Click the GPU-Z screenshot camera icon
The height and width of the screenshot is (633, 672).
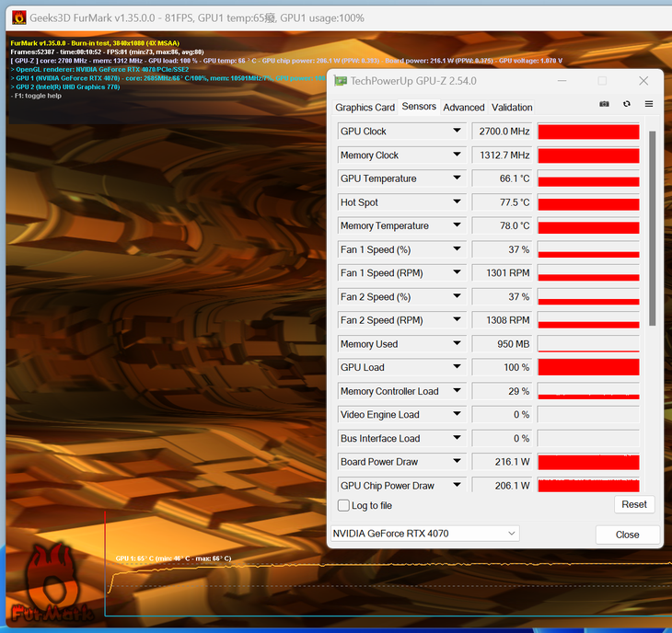[x=604, y=104]
